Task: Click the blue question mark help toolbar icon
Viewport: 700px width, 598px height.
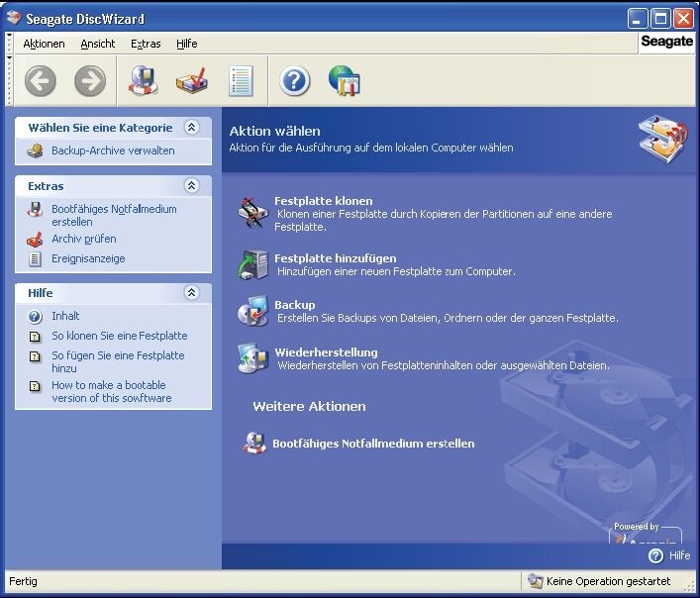Action: pyautogui.click(x=295, y=81)
